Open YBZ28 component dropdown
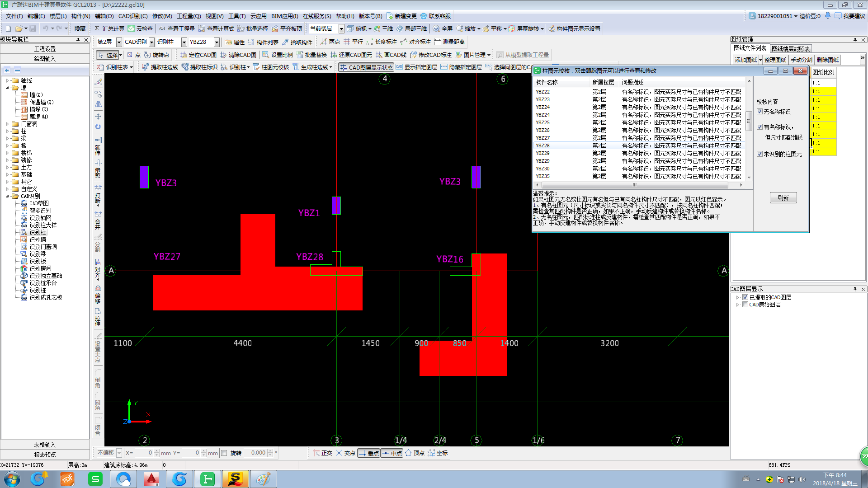Image resolution: width=868 pixels, height=488 pixels. click(217, 42)
